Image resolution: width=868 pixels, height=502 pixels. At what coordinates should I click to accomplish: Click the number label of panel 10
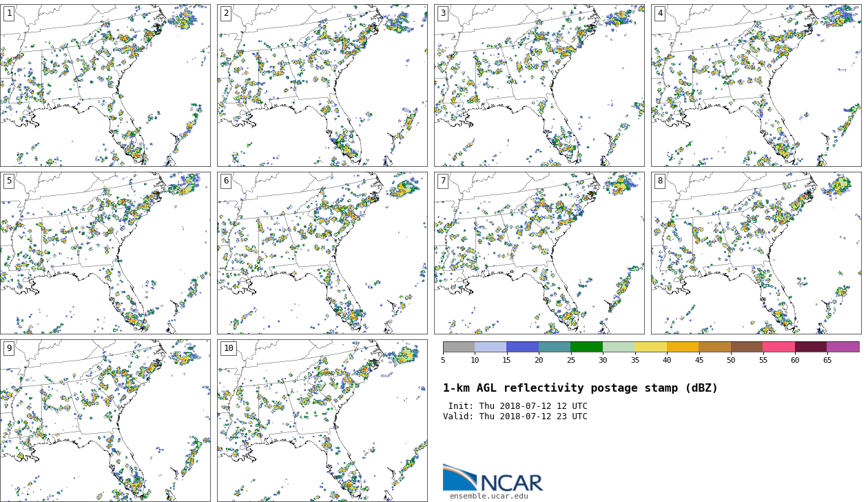228,348
